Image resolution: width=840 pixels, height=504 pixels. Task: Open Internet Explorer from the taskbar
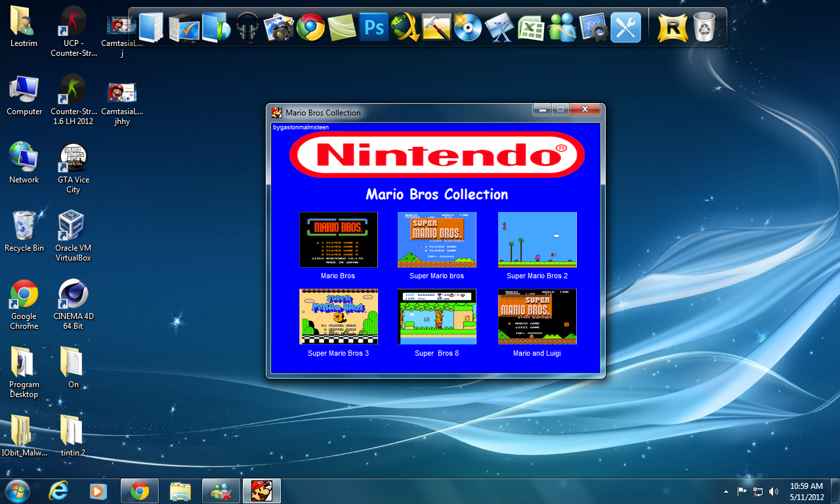58,490
